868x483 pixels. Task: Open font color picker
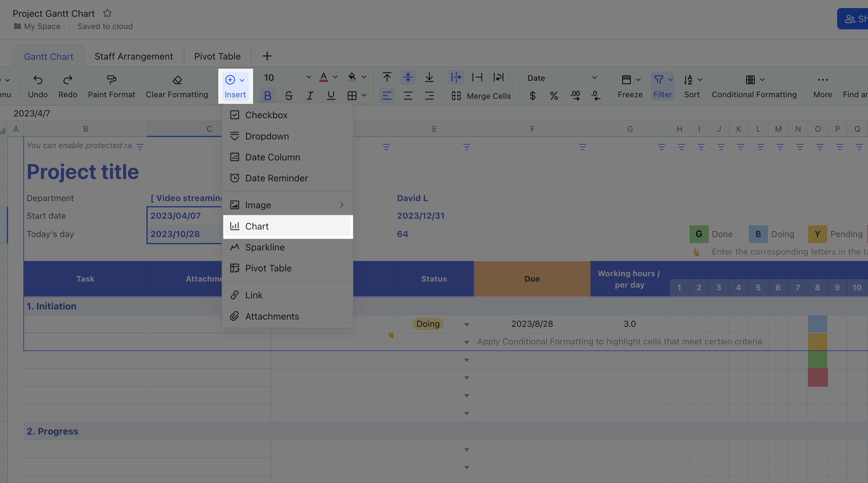pos(323,78)
